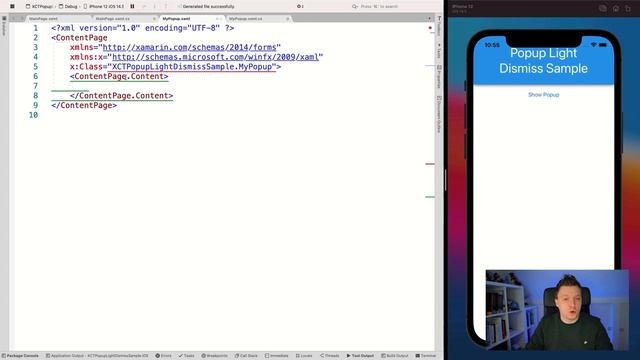Stop the running debug session

click(x=12, y=7)
